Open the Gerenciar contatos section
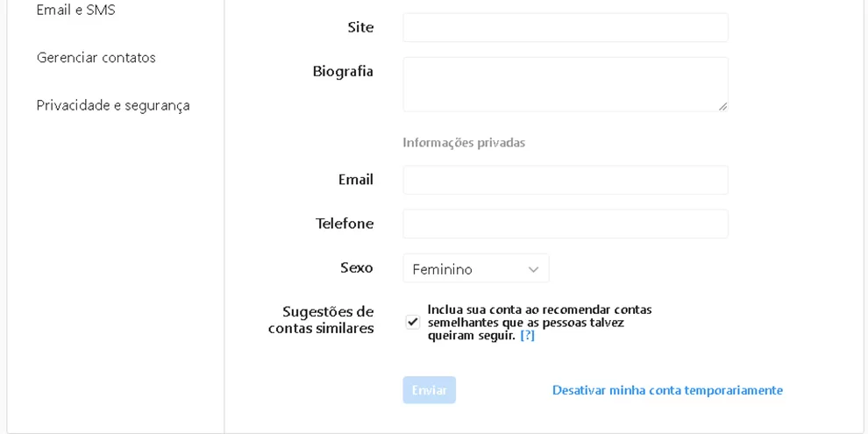Screen dimensions: 868x434 pyautogui.click(x=96, y=58)
